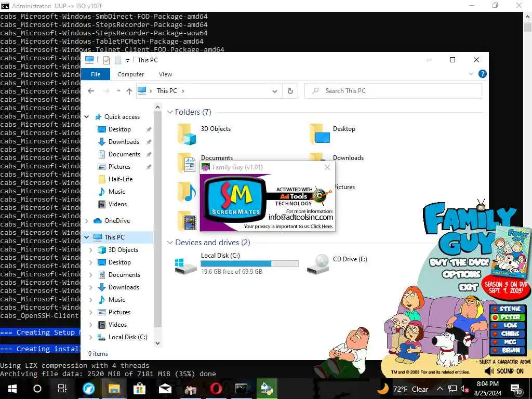Image resolution: width=532 pixels, height=399 pixels.
Task: Select the Brian character option
Action: [x=508, y=350]
